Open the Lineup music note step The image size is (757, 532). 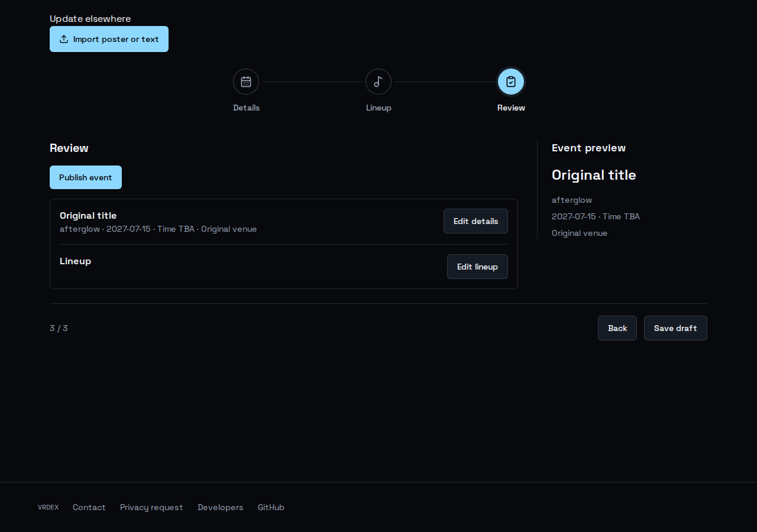[378, 82]
